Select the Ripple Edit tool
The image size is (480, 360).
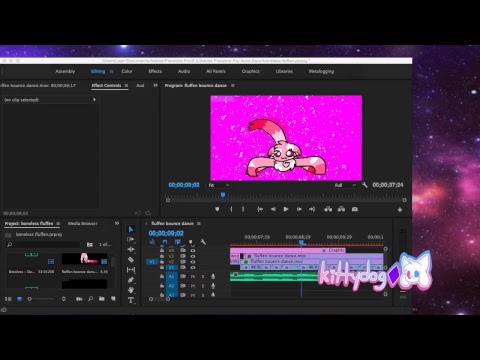131,249
